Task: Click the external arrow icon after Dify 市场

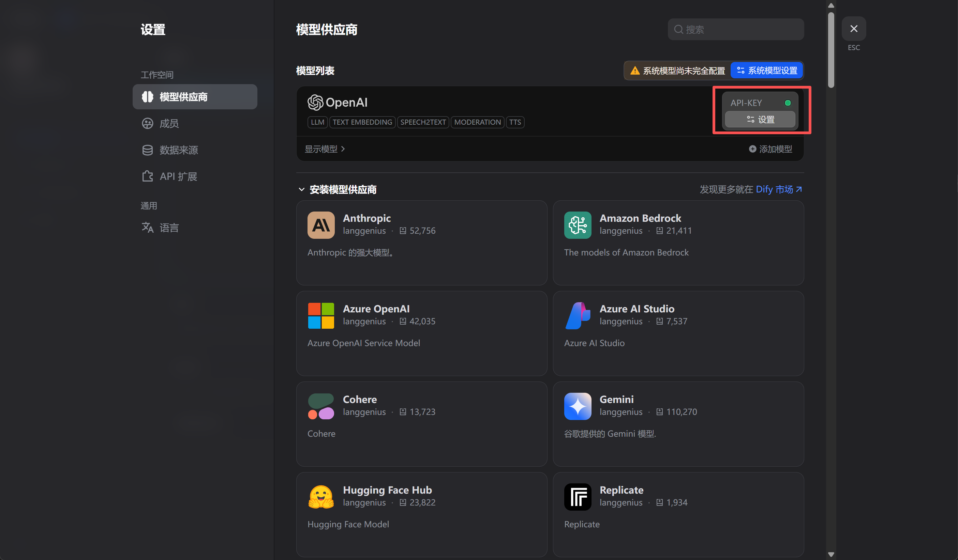Action: [799, 189]
